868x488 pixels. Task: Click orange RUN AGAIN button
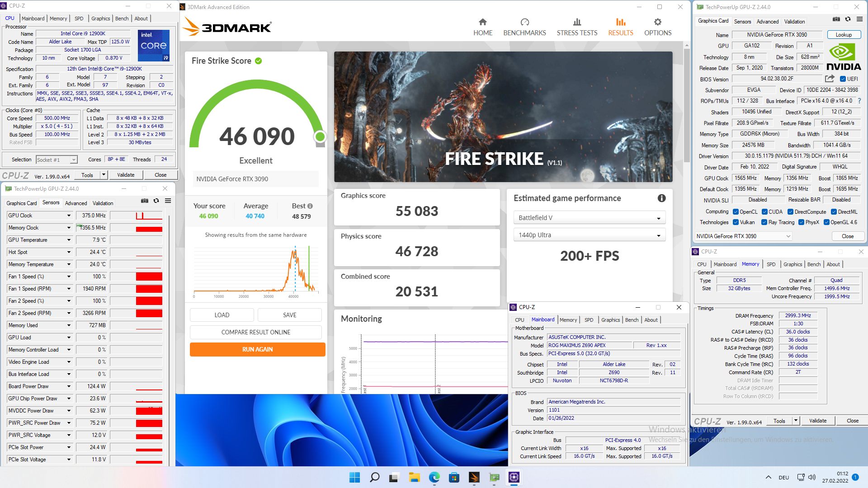[257, 349]
